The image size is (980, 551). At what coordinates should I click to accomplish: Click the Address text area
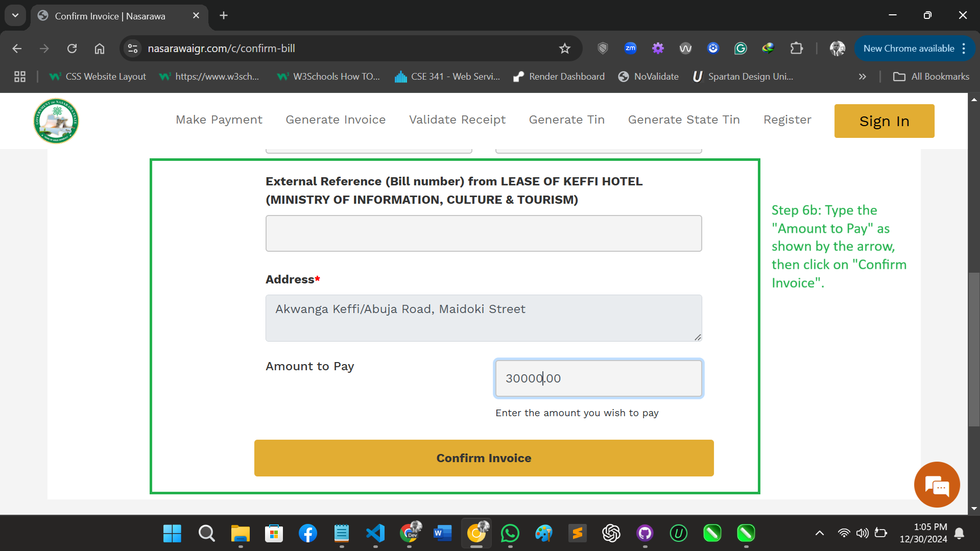pyautogui.click(x=484, y=318)
